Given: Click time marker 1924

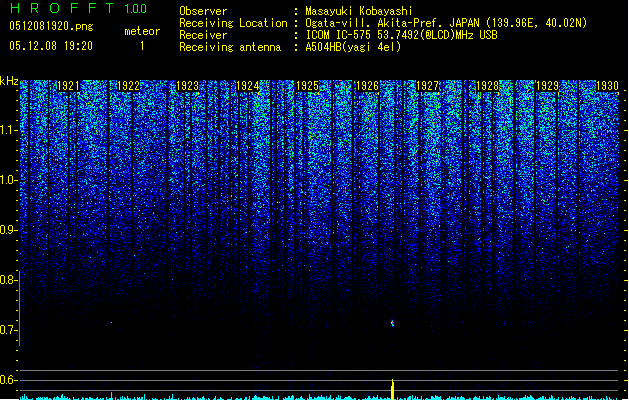Looking at the screenshot, I should tap(248, 86).
